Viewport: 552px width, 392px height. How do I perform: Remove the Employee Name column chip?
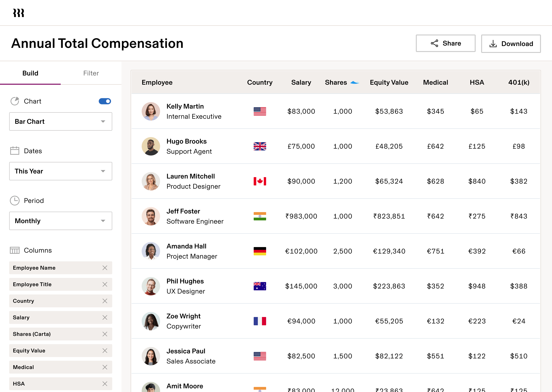click(x=105, y=268)
